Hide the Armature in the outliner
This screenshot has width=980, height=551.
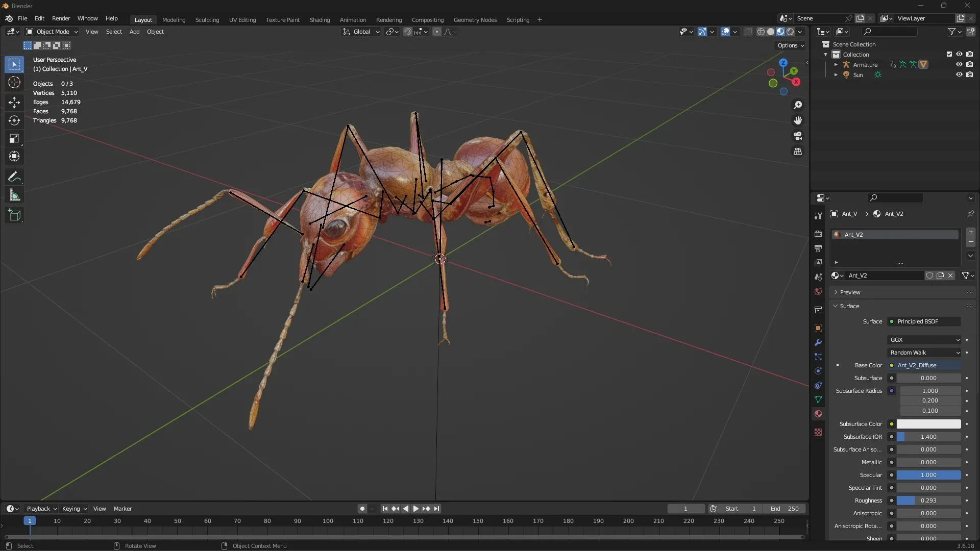pos(959,64)
